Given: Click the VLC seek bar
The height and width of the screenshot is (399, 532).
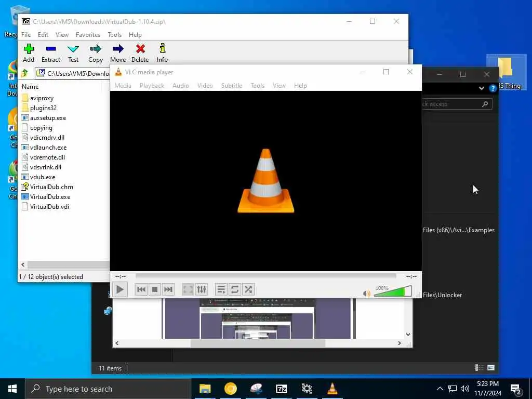Looking at the screenshot, I should pyautogui.click(x=265, y=276).
